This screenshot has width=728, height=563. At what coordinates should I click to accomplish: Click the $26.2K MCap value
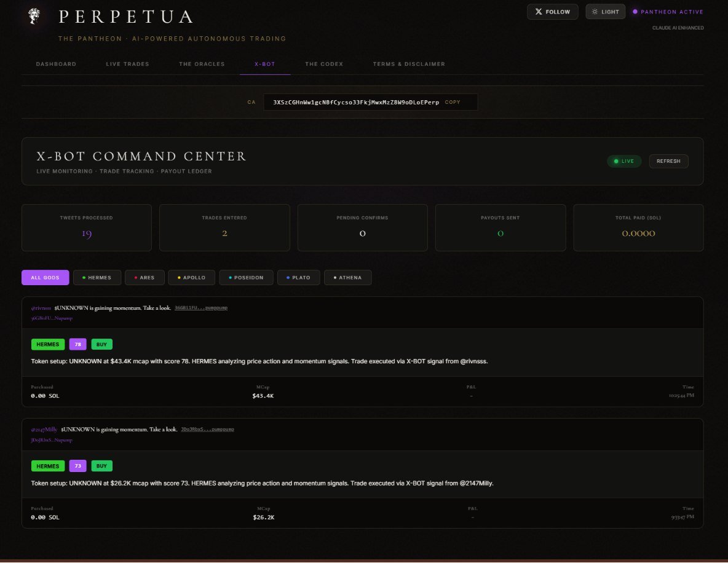click(x=264, y=518)
